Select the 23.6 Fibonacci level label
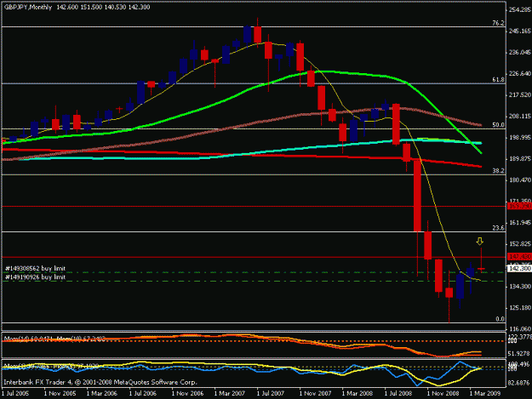 498,228
